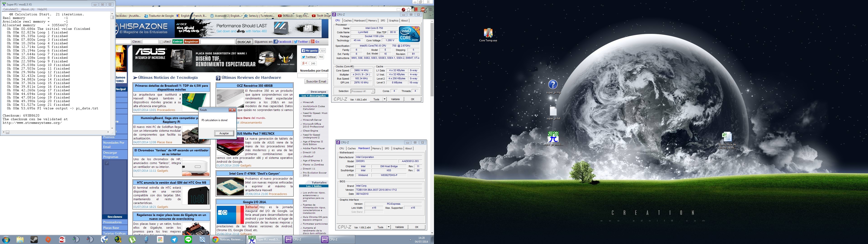The height and width of the screenshot is (244, 868).
Task: Click the Super PI horizontal scrollbar
Action: point(57,132)
